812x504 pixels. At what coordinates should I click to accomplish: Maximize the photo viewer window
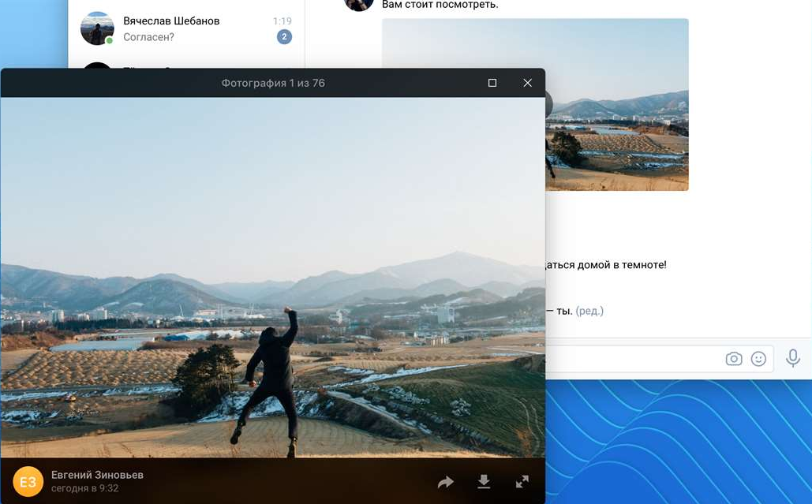[x=492, y=83]
